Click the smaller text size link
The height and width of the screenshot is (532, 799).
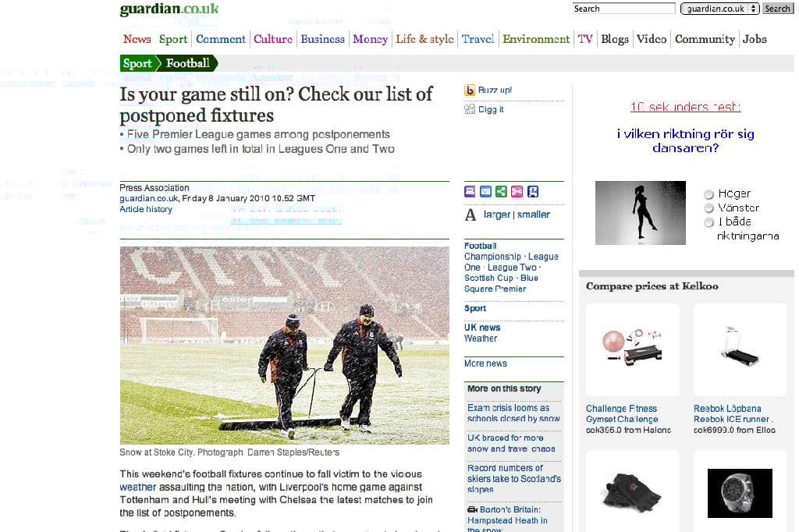[534, 215]
